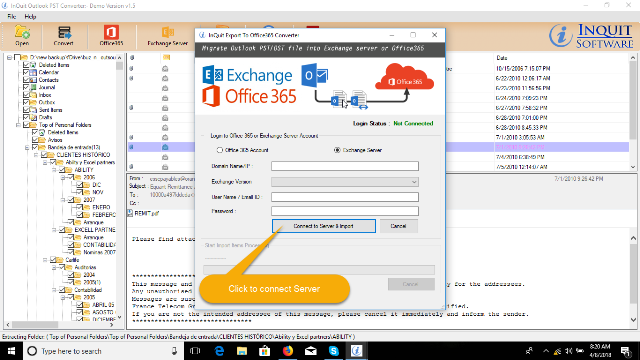Select email dated 7/1/2010 3:05:53 AM

coord(520,137)
